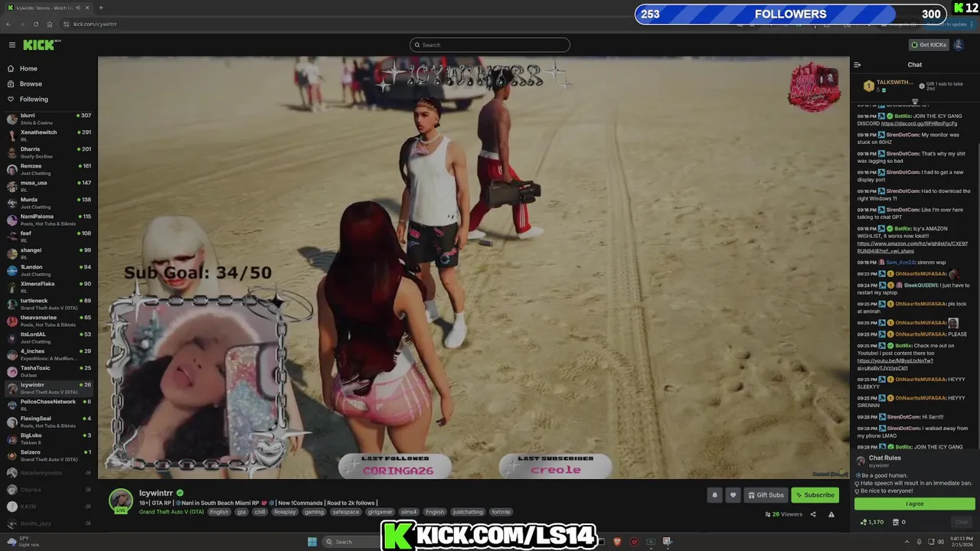980x551 pixels.
Task: Open the YouTube link in chat
Action: click(895, 364)
